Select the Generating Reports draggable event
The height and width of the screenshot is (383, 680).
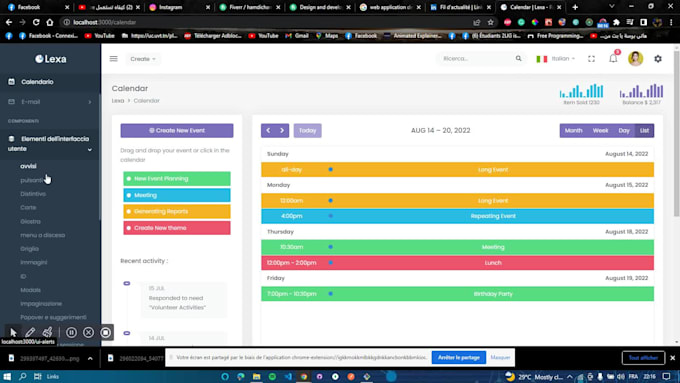tap(177, 211)
